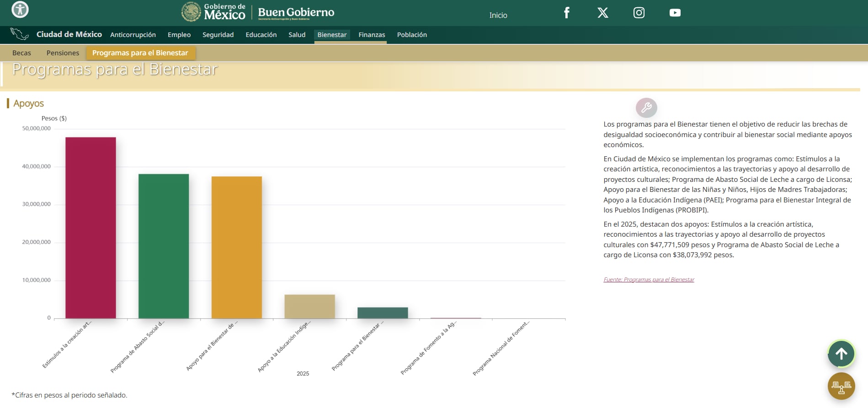Click the brown comparison icon button

[841, 387]
